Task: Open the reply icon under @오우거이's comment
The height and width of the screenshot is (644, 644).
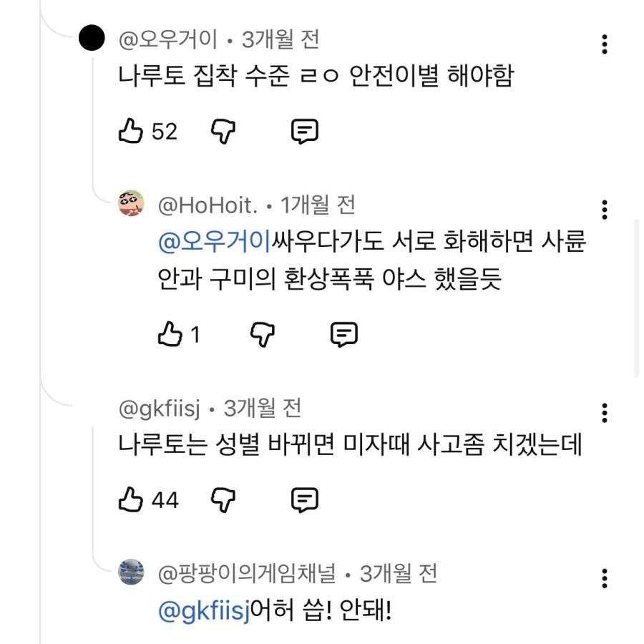Action: click(x=306, y=131)
